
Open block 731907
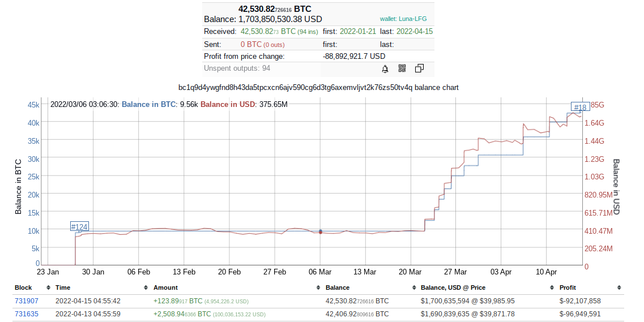[x=27, y=301]
